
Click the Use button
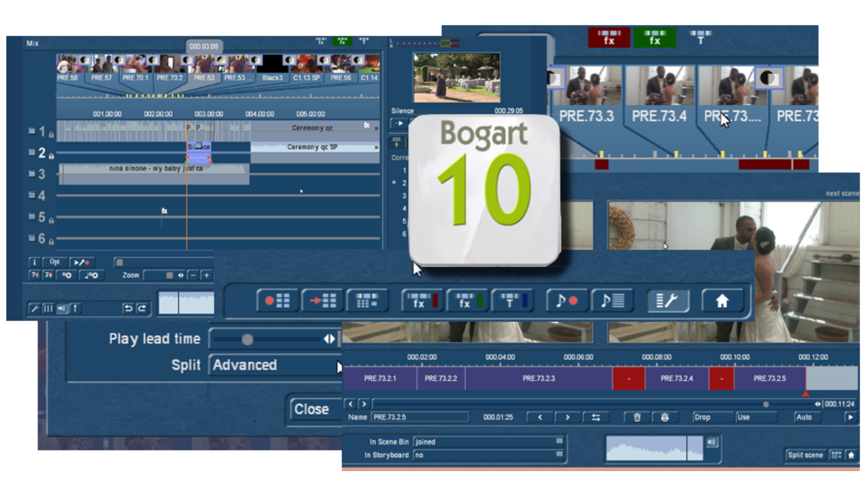pos(755,418)
